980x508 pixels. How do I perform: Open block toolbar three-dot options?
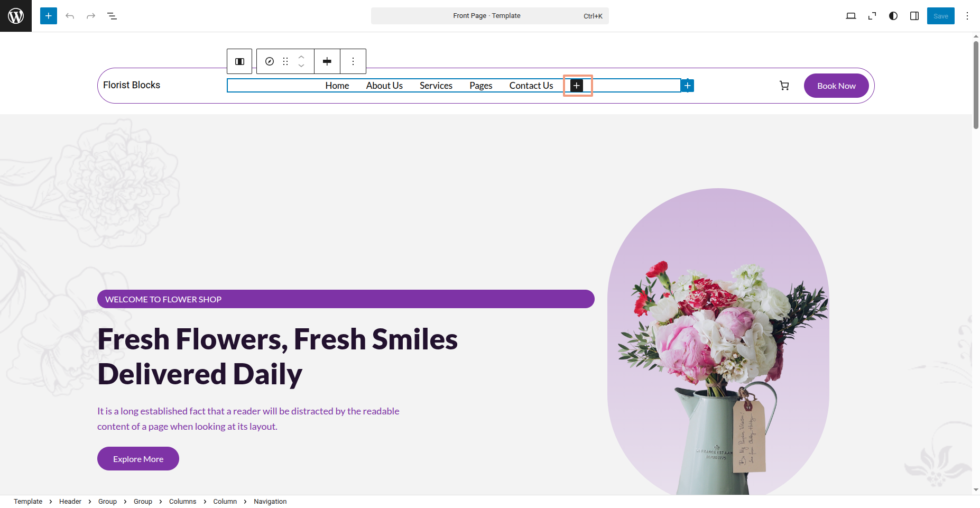pos(353,61)
